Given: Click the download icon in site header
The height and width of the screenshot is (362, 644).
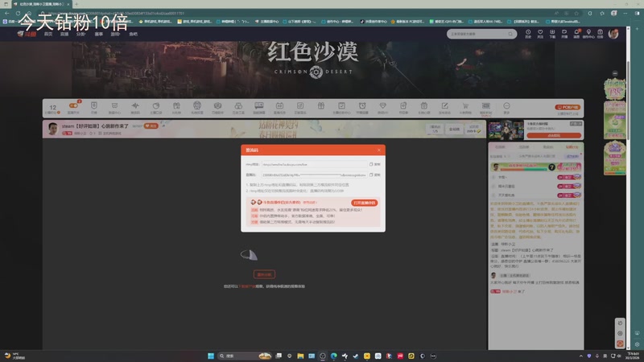Looking at the screenshot, I should click(x=552, y=32).
